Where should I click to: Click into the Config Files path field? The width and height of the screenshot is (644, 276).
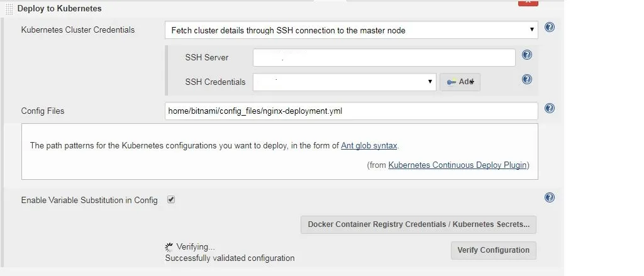click(x=351, y=111)
